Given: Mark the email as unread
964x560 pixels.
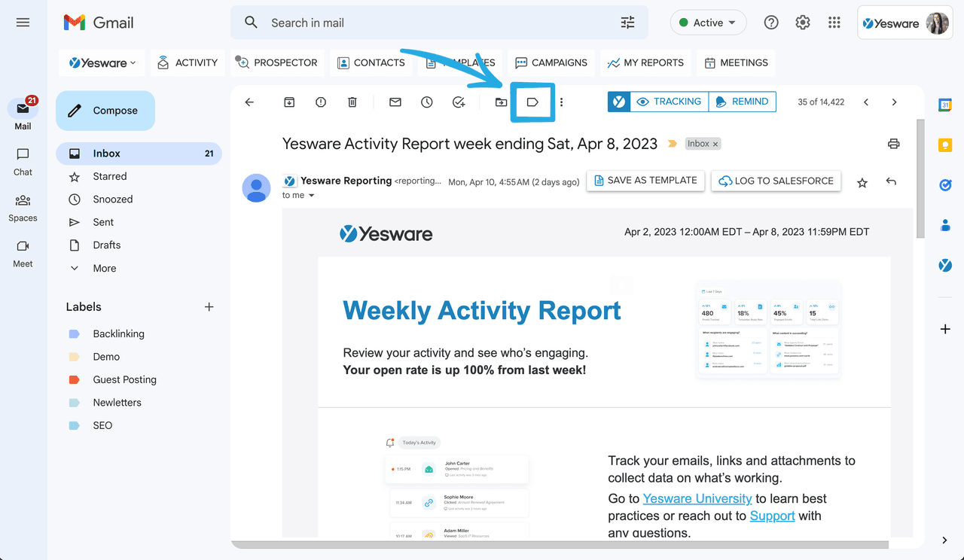Looking at the screenshot, I should 395,102.
